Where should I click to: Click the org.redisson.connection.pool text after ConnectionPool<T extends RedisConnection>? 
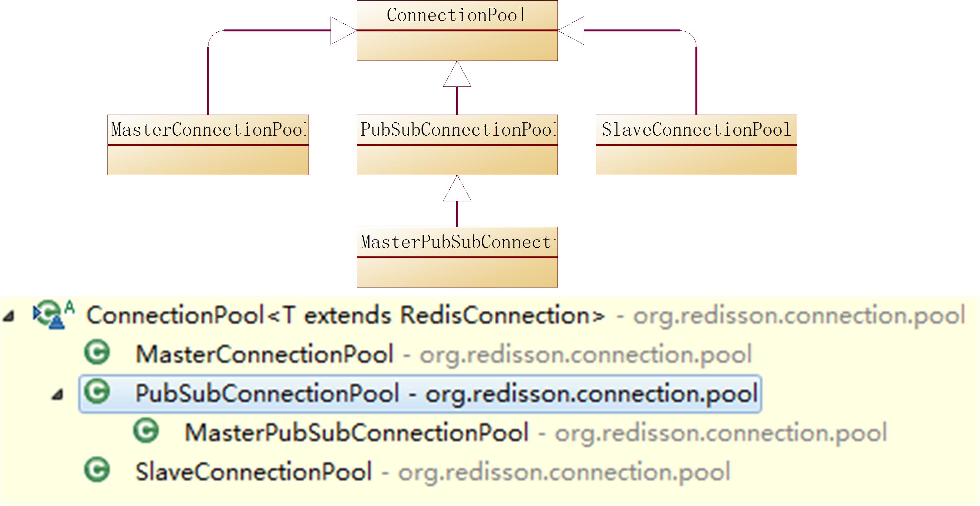(799, 316)
